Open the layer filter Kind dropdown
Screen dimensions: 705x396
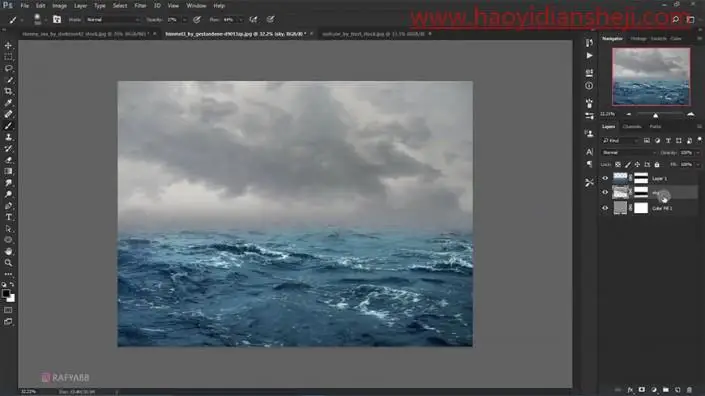[x=620, y=141]
